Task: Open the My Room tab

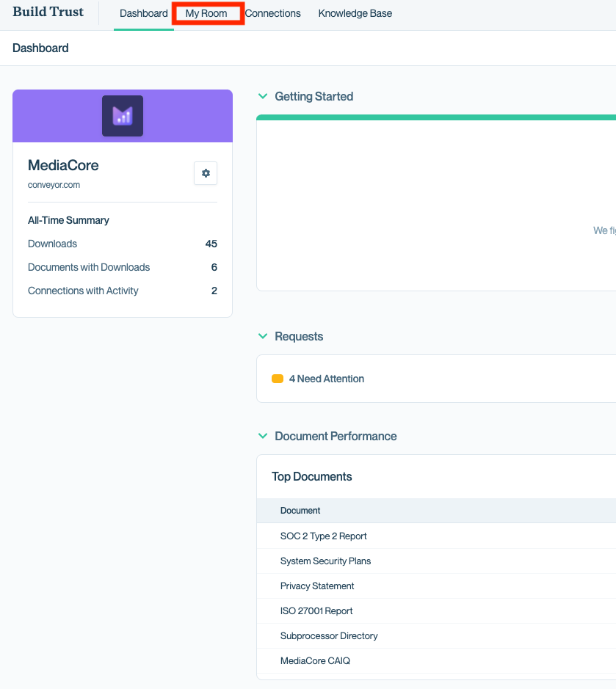Action: point(206,14)
